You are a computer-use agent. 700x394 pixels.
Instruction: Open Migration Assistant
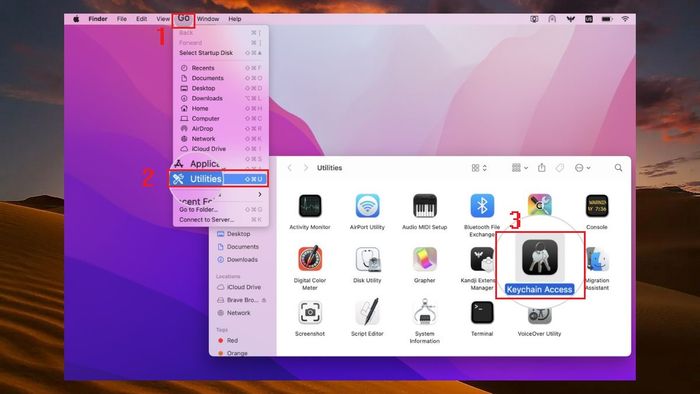(597, 260)
